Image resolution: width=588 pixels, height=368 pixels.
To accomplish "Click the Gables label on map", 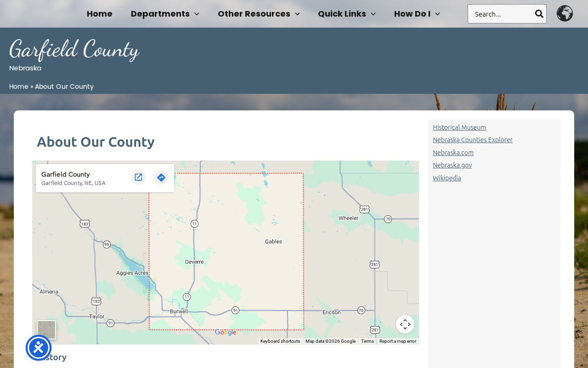I will point(273,241).
